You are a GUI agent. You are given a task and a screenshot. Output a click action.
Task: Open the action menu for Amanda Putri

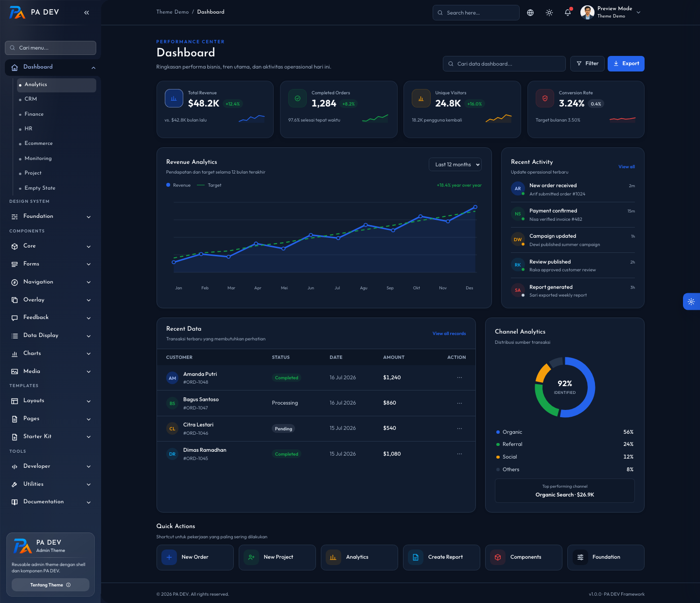coord(459,377)
